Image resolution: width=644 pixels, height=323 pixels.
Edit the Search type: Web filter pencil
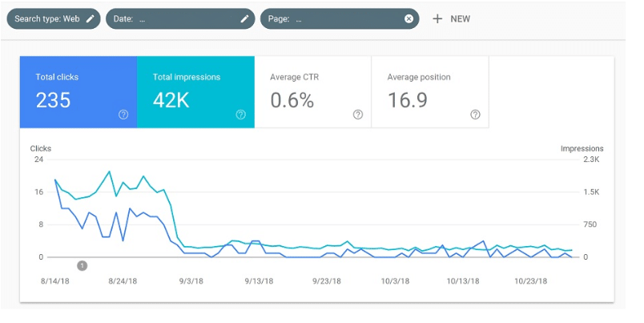point(90,18)
